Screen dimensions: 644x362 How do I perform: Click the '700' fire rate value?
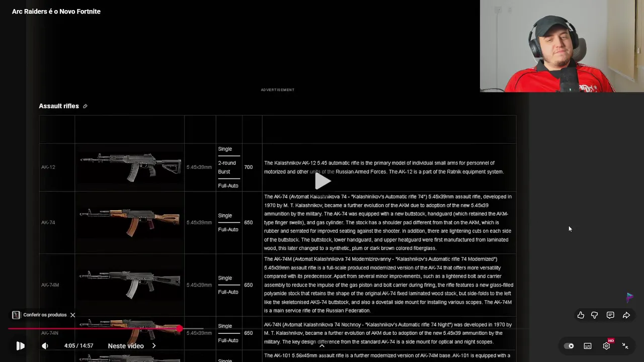[249, 167]
